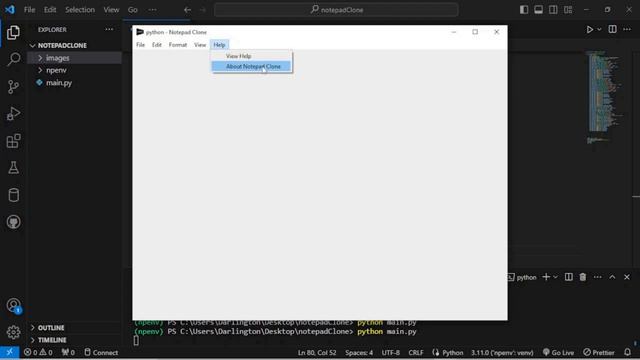The height and width of the screenshot is (360, 640).
Task: Click the VS Code remote window indicator
Action: [9, 352]
